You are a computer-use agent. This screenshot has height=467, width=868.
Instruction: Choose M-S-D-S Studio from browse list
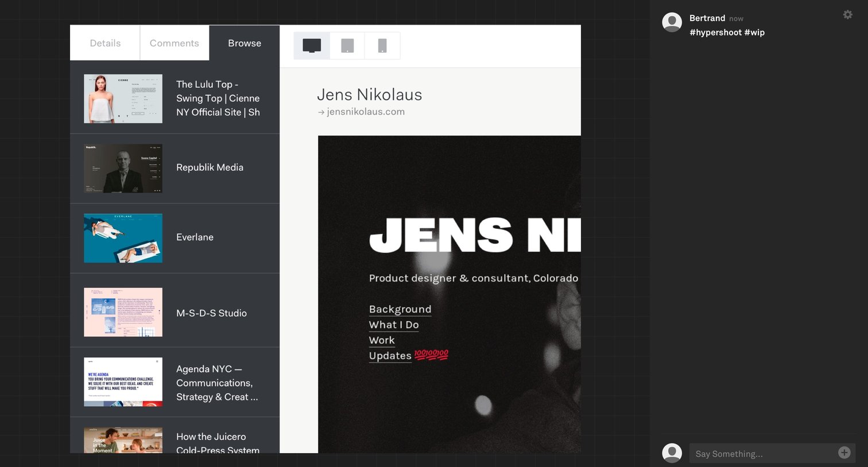point(175,312)
